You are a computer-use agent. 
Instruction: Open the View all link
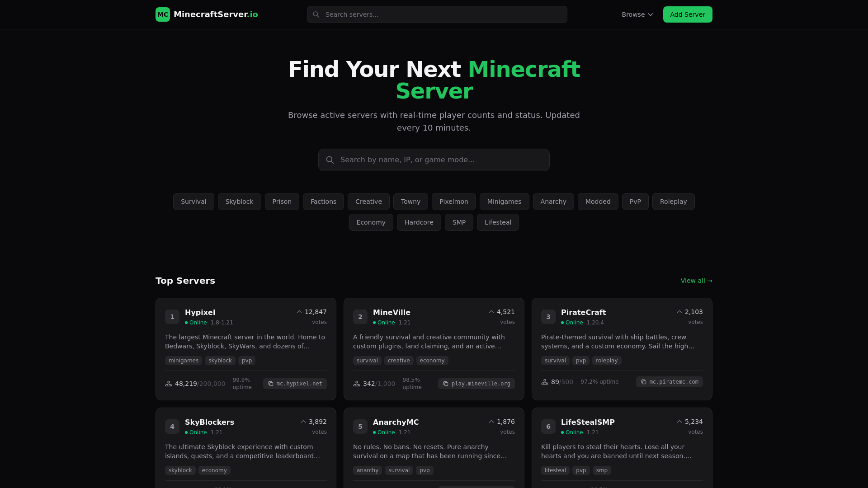(x=697, y=281)
